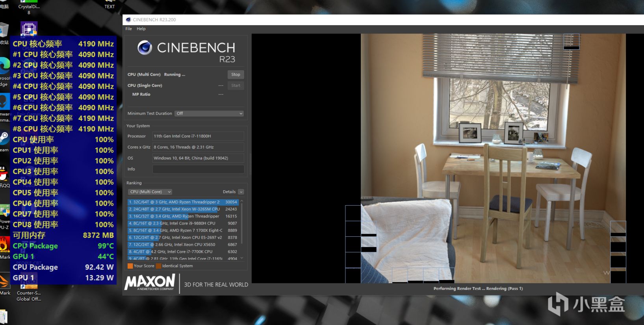Select the Intel Xeon X5650 ranking row
The width and height of the screenshot is (644, 325).
pos(183,245)
